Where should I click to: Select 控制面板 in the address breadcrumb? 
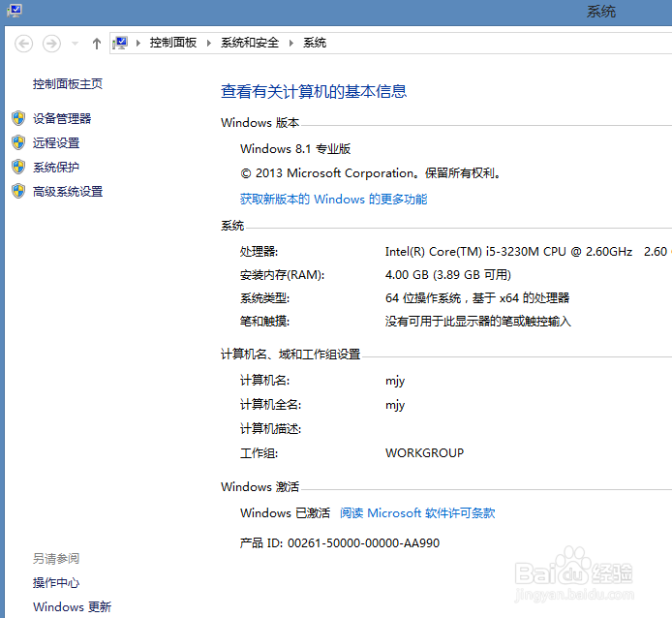pos(172,43)
